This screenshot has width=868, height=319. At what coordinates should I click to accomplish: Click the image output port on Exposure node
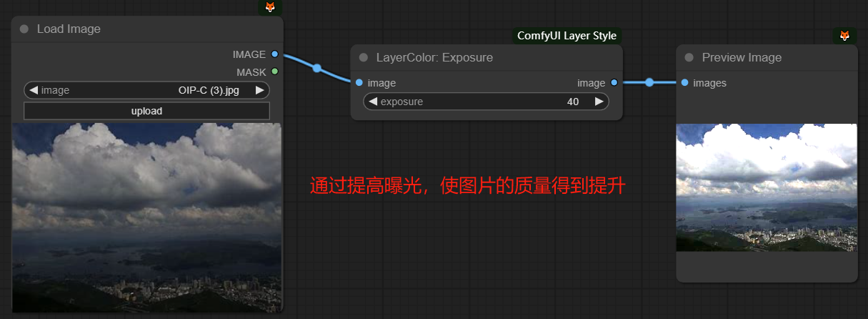click(x=614, y=83)
